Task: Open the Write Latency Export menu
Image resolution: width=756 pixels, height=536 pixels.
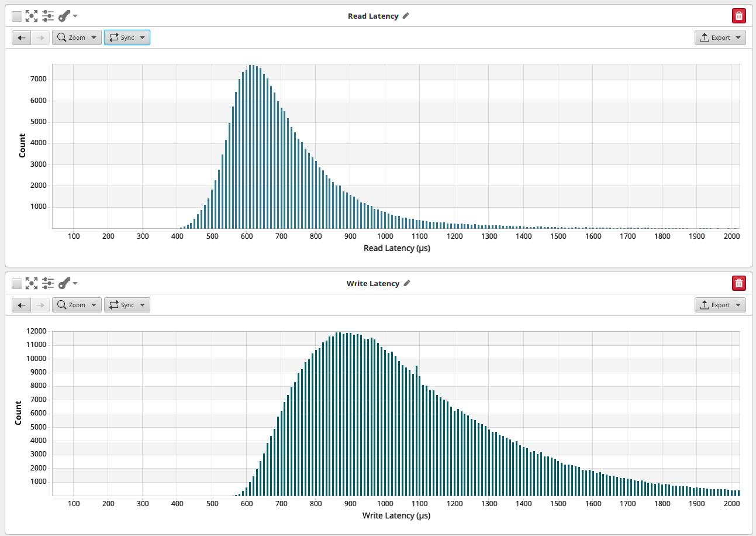Action: click(720, 305)
